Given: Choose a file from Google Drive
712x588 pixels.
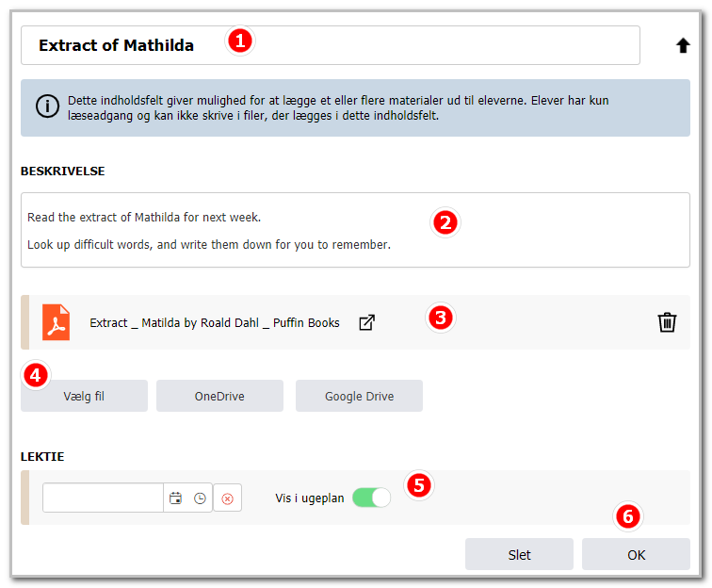Looking at the screenshot, I should pos(359,396).
